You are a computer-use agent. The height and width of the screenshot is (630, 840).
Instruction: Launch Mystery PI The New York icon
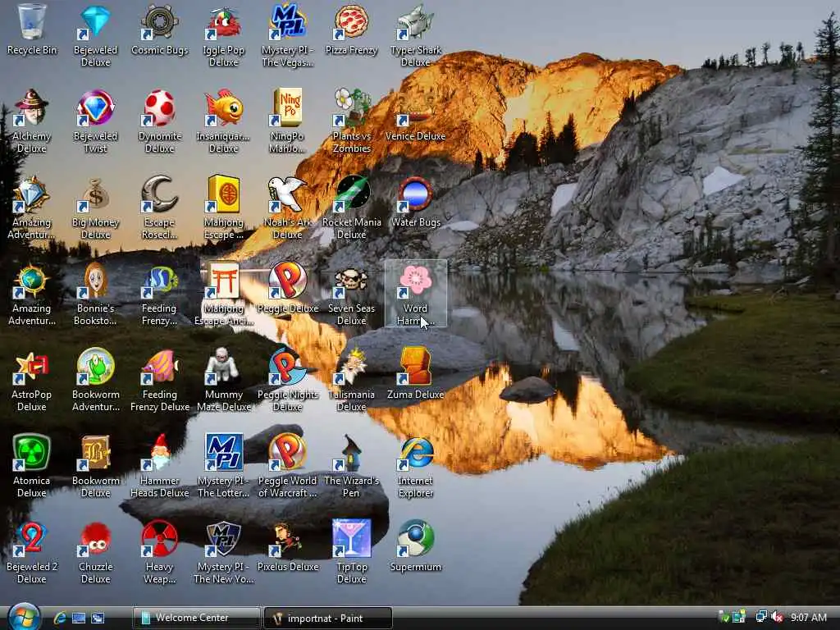[223, 552]
